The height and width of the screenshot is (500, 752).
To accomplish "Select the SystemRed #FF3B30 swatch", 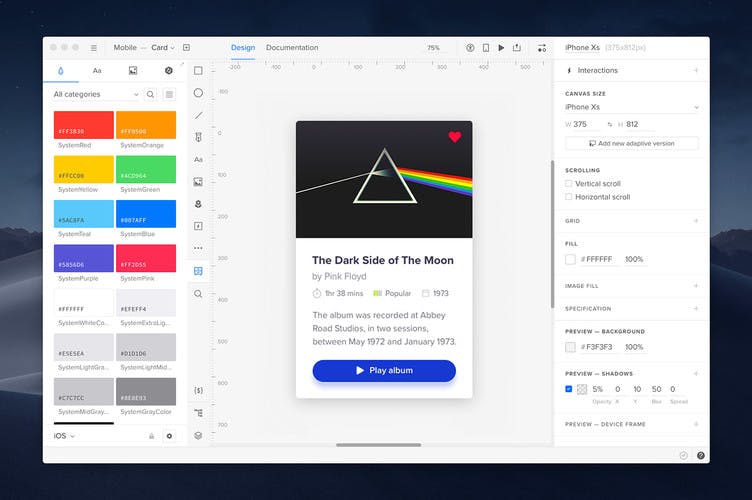I will tap(83, 125).
